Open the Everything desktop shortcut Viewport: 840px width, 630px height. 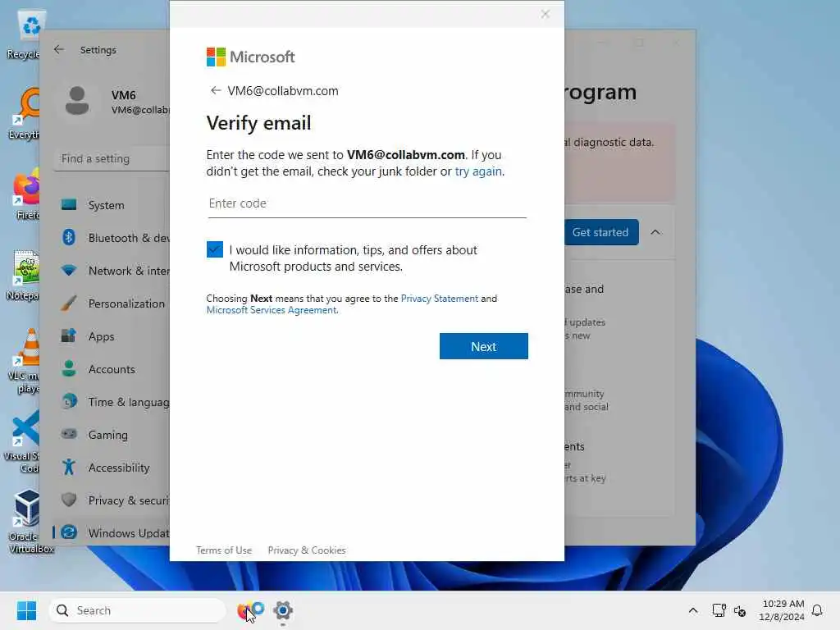click(x=24, y=114)
